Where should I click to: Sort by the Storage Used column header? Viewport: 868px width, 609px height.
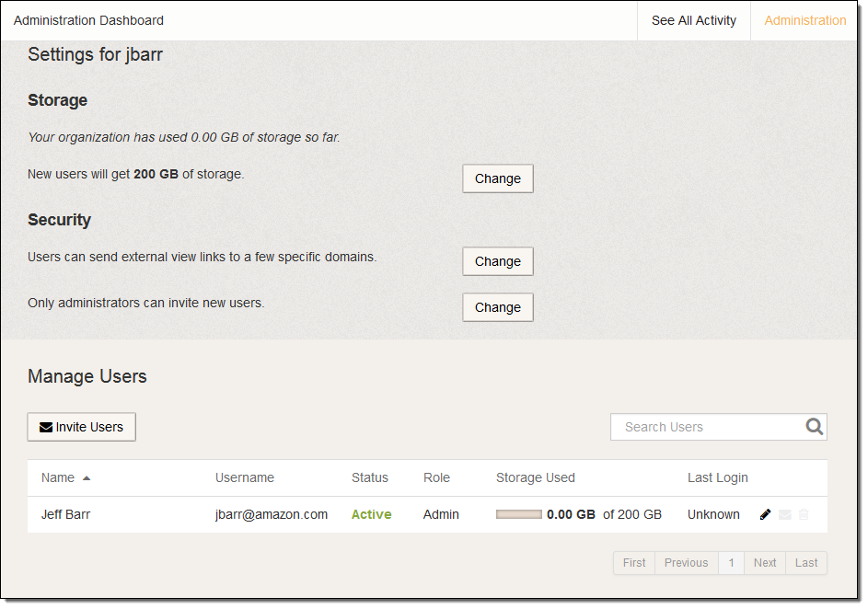coord(536,477)
